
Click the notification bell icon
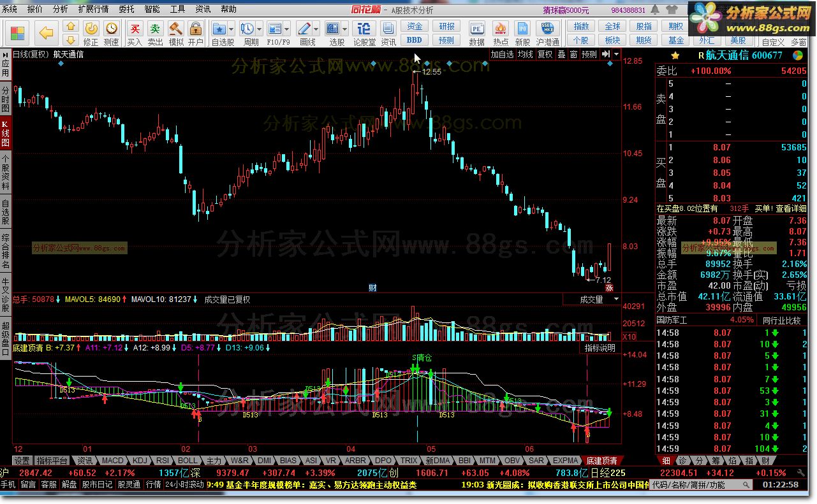[x=654, y=10]
